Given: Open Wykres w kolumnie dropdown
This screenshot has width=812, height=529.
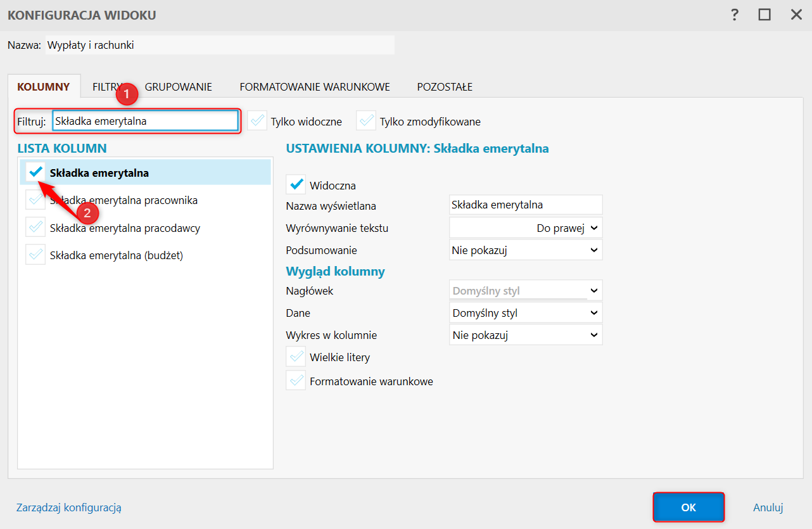Looking at the screenshot, I should coord(526,335).
